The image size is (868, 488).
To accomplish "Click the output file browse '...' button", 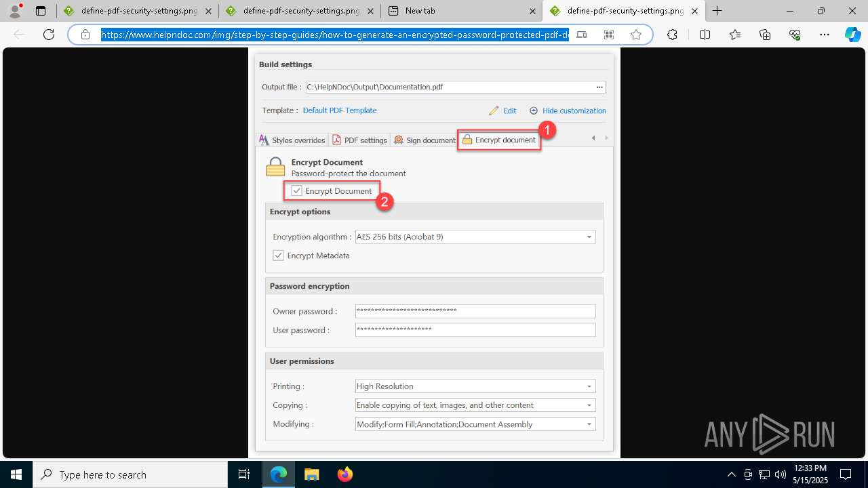I will click(x=599, y=87).
